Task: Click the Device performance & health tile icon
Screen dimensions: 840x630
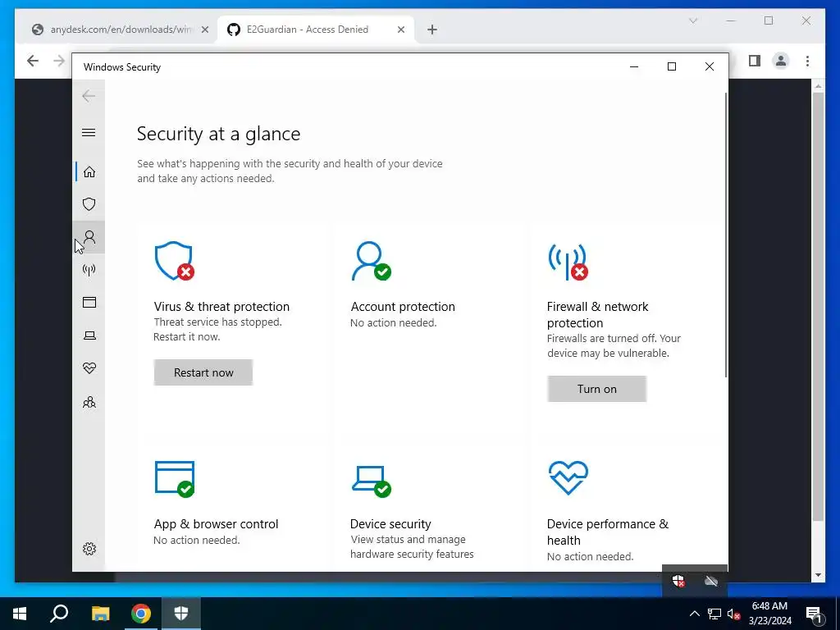Action: 568,477
